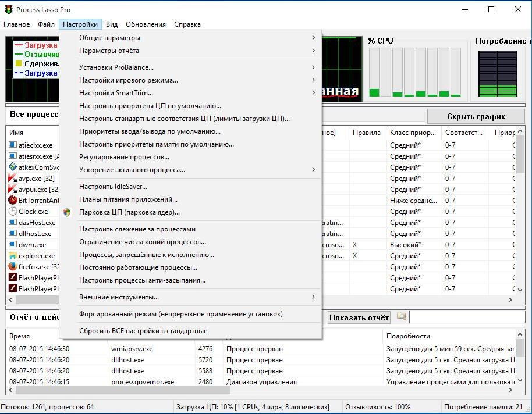Open the Обновления menu
532x414 pixels.
(x=146, y=24)
